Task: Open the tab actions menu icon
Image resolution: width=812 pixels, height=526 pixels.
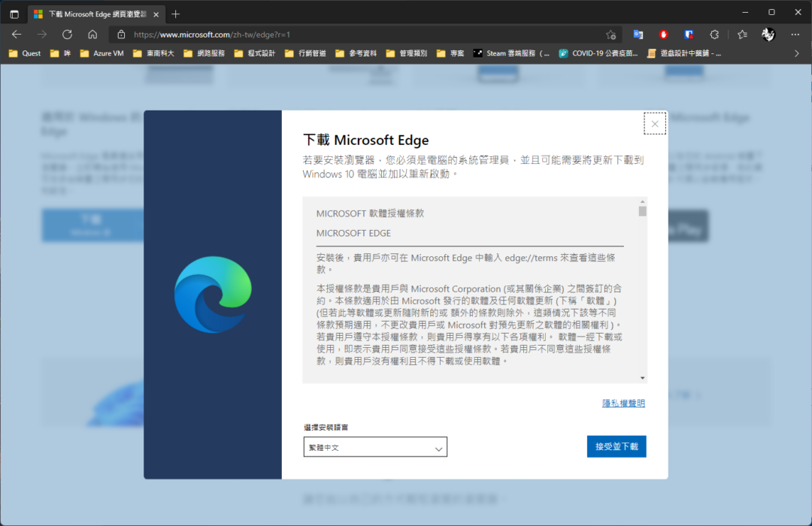Action: click(x=14, y=14)
